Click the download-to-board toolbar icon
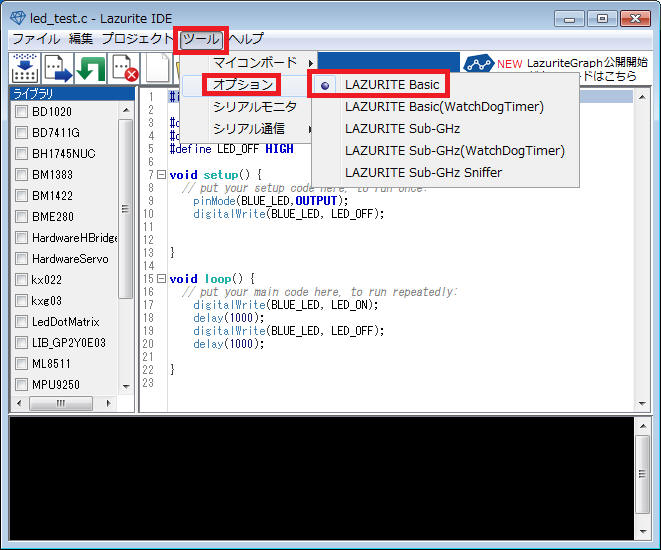The width and height of the screenshot is (661, 550). tap(24, 68)
